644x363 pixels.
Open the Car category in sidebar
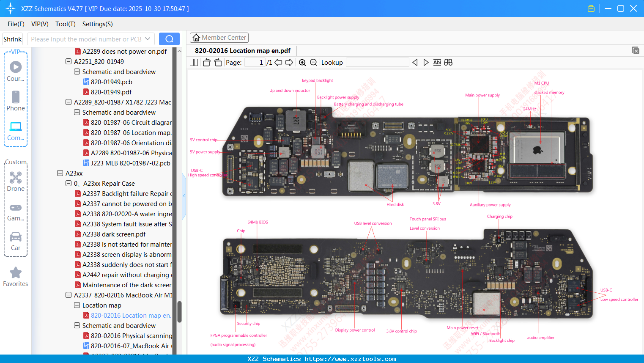[x=16, y=241]
